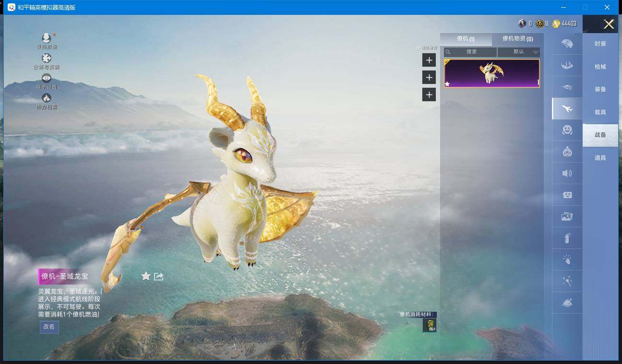Open the 装备 menu tab
The width and height of the screenshot is (622, 364).
coord(600,89)
